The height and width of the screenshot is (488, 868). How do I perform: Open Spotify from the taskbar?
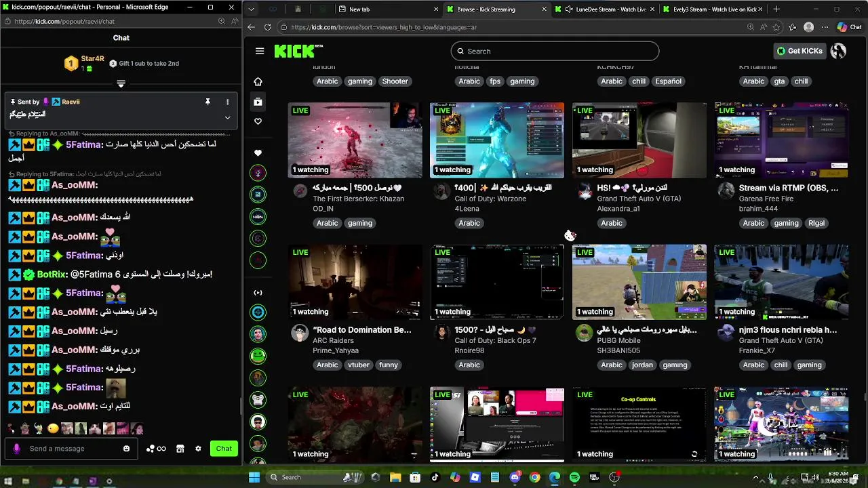pos(574,477)
